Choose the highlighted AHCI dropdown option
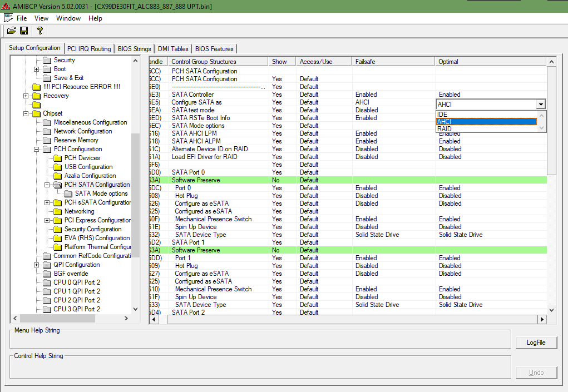Screen dimensions: 568x392 coord(486,122)
